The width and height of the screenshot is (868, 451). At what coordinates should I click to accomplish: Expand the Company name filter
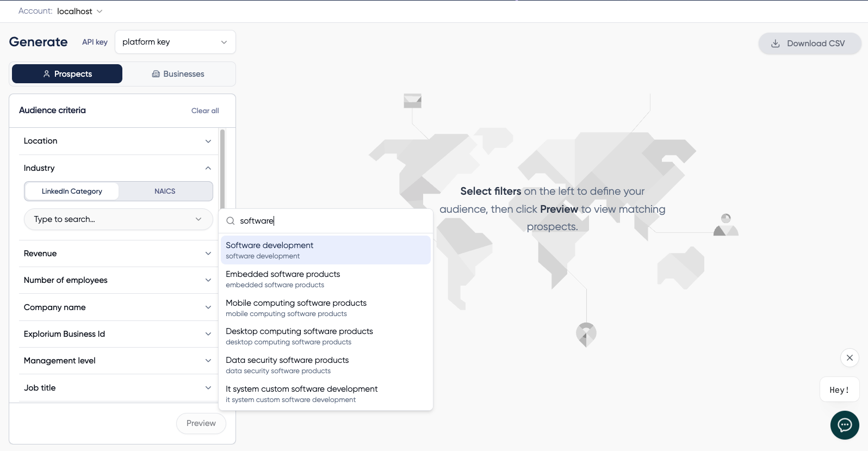coord(117,307)
